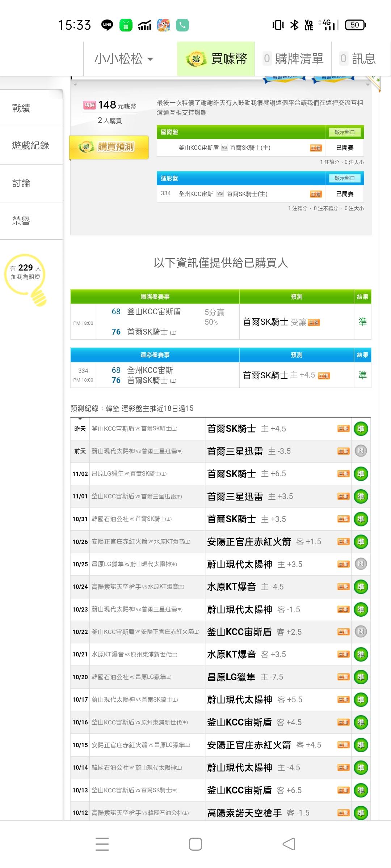Open the 購牌清單 tab
This screenshot has width=391, height=868.
click(293, 59)
